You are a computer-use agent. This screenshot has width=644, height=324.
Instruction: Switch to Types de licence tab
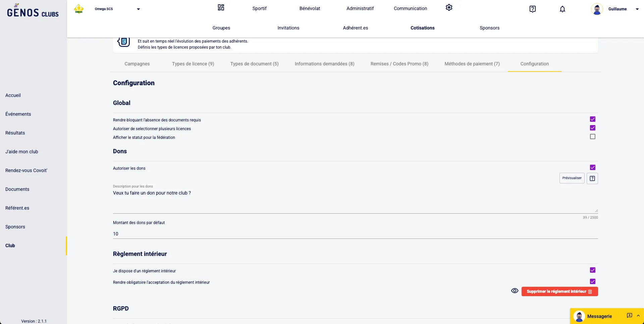[193, 64]
